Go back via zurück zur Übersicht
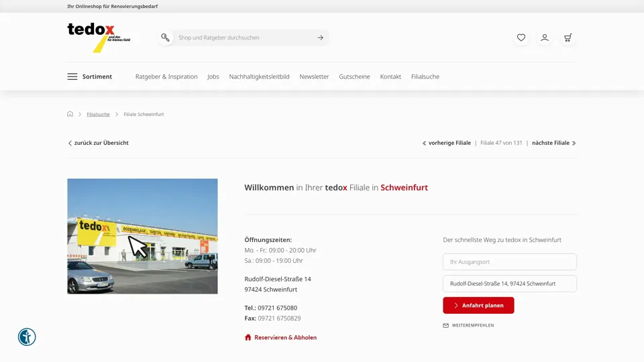644x362 pixels. tap(98, 143)
